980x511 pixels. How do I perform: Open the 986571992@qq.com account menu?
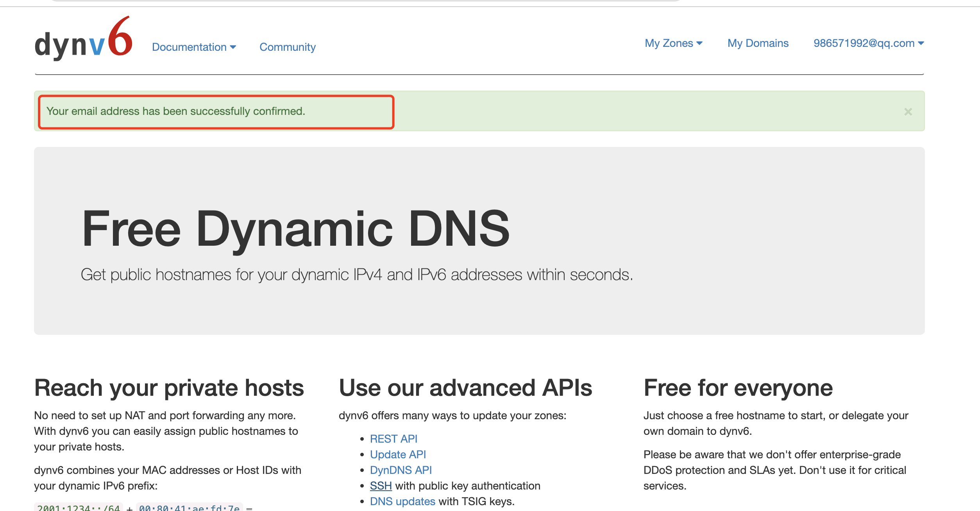[x=868, y=43]
